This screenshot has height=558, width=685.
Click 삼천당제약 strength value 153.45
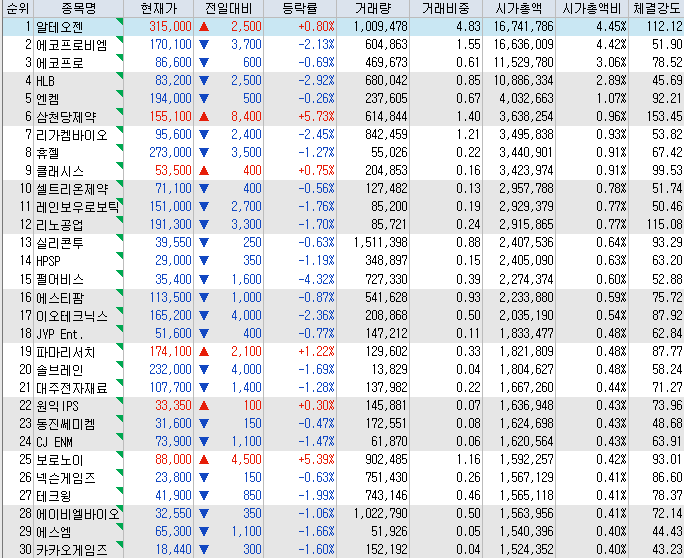click(664, 116)
